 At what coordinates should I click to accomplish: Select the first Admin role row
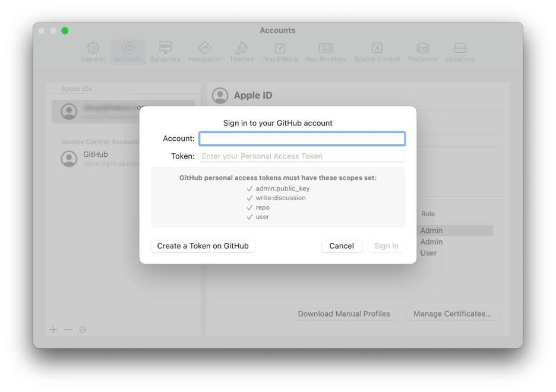pyautogui.click(x=455, y=230)
